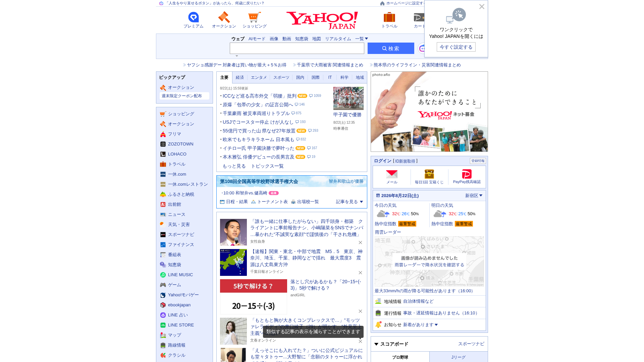Screen dimensions: 644x362
Task: Click the お知らせ bell icon
Action: pyautogui.click(x=378, y=324)
